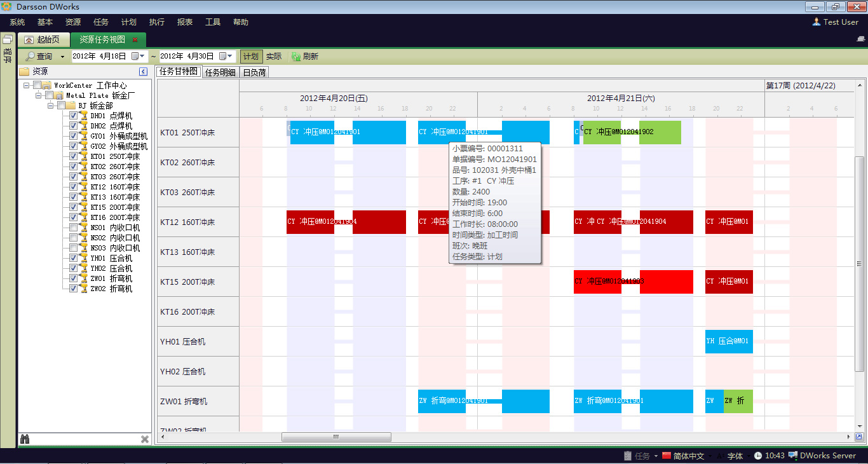The width and height of the screenshot is (868, 464).
Task: Click the 起始页 home icon
Action: pyautogui.click(x=28, y=39)
